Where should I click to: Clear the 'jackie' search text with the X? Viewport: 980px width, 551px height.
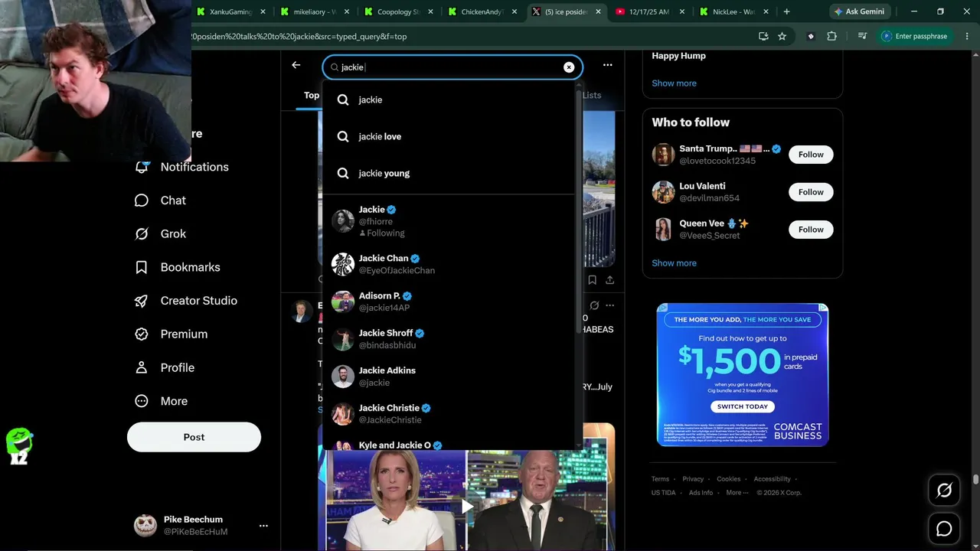pyautogui.click(x=569, y=67)
